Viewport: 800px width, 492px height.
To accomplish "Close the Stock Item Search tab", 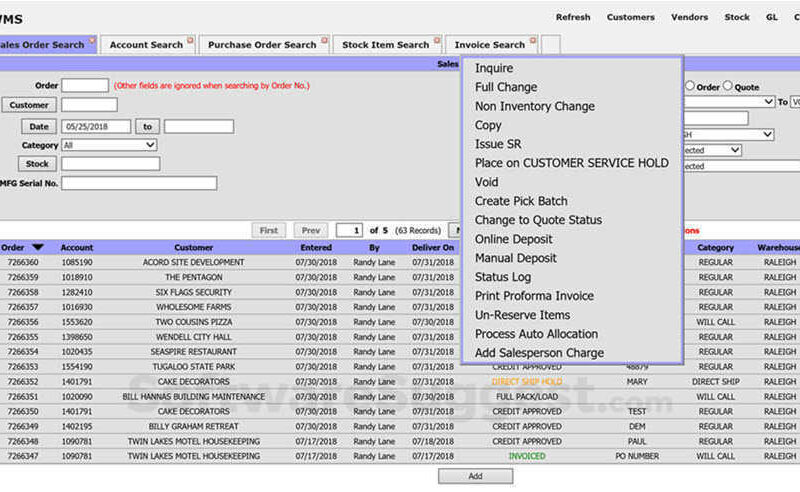I will pos(437,40).
